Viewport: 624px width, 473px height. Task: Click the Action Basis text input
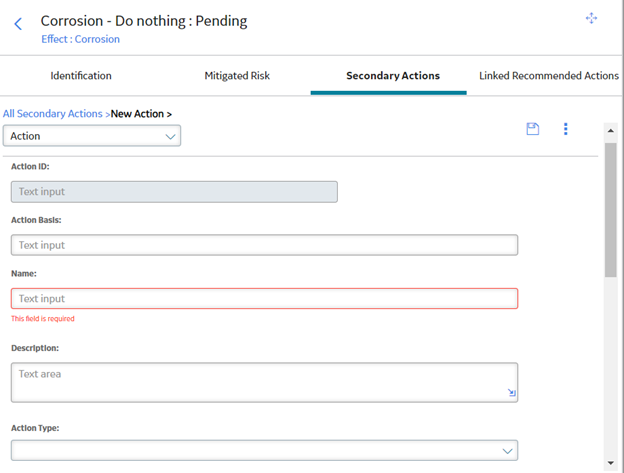[x=264, y=245]
